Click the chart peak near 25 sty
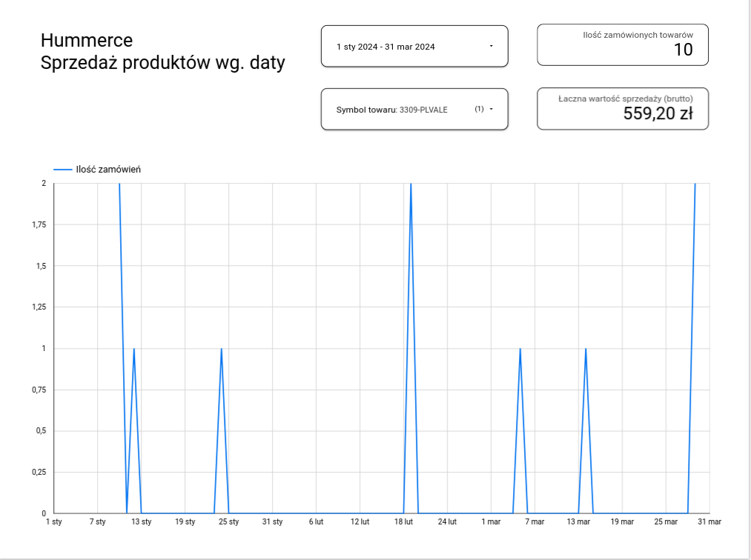 [x=221, y=349]
